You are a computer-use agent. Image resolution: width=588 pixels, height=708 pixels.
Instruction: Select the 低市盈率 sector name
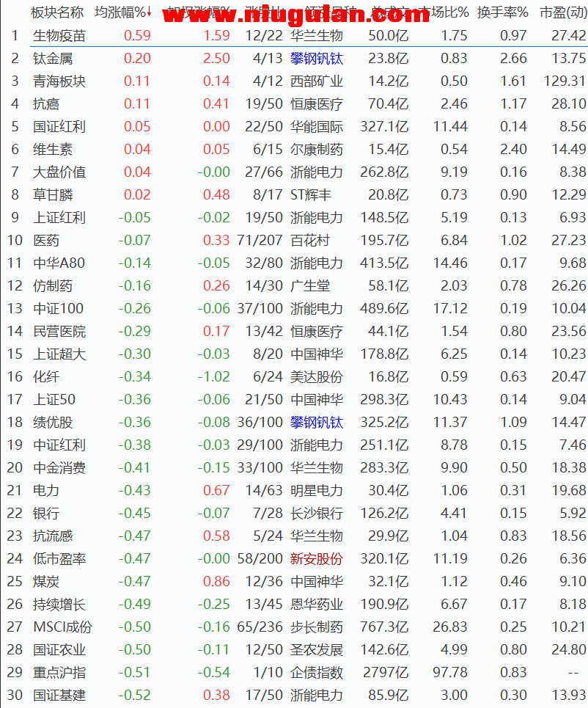point(59,558)
